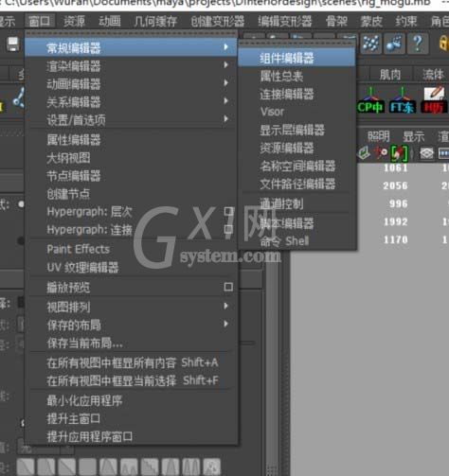This screenshot has height=476, width=449.
Task: Open 脚本编辑器 from the submenu
Action: [x=296, y=223]
